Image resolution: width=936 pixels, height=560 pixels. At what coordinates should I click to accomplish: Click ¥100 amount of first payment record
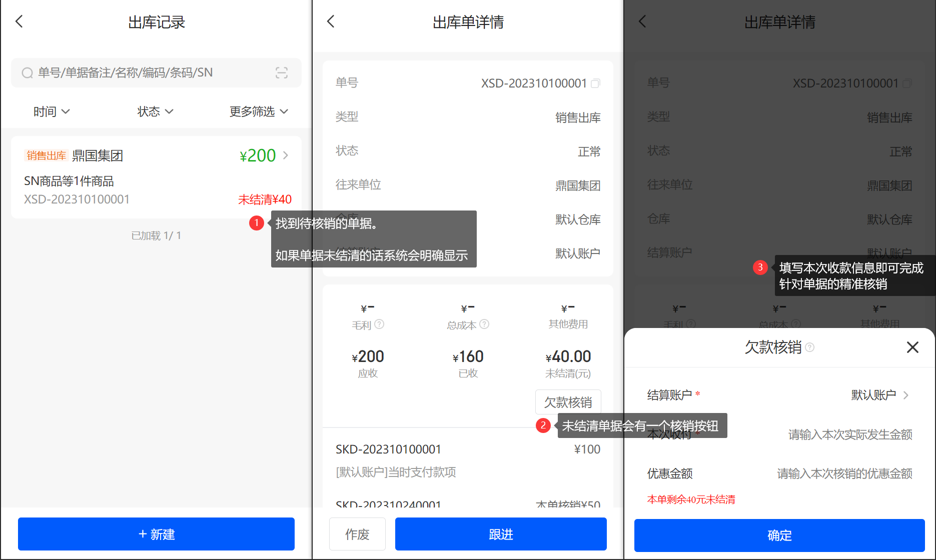[x=587, y=449]
